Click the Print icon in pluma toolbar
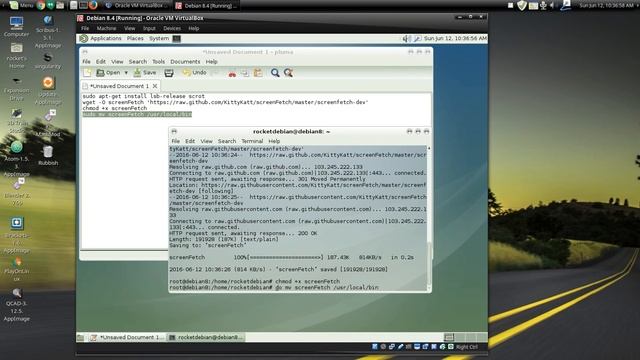 (x=169, y=73)
